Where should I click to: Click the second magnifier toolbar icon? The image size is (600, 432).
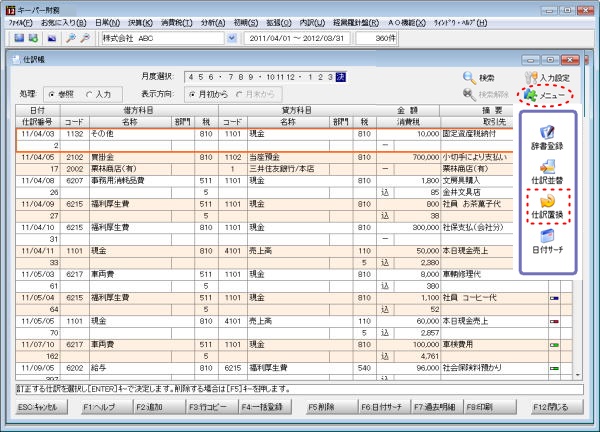85,38
